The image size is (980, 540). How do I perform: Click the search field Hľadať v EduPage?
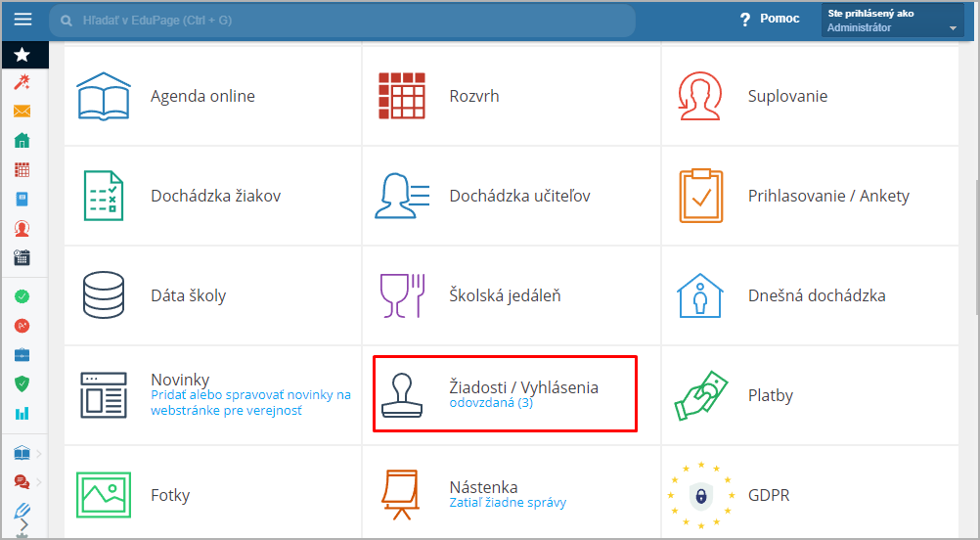pos(342,21)
